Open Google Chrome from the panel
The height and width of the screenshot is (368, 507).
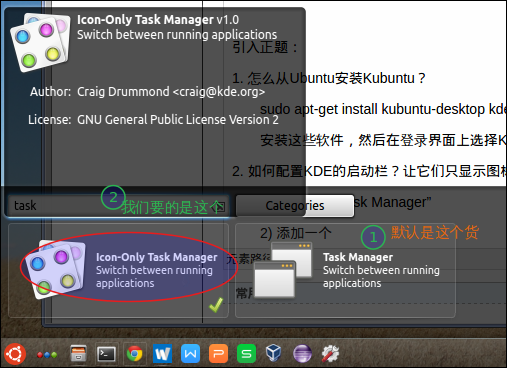coord(135,354)
